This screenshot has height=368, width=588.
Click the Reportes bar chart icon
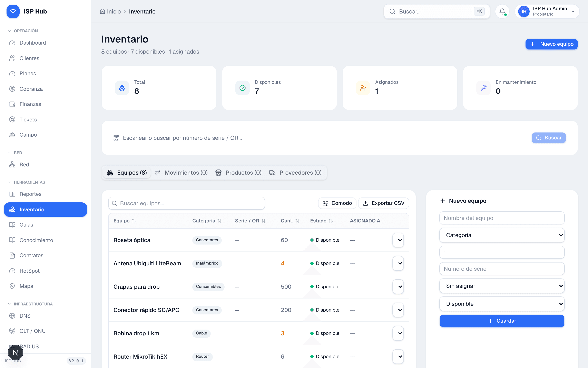pyautogui.click(x=12, y=194)
